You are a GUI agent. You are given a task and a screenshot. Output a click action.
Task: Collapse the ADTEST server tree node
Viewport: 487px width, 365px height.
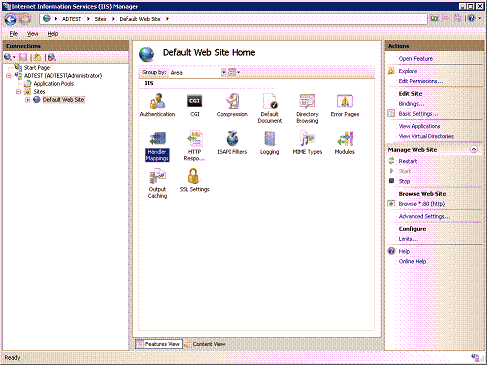(x=9, y=76)
